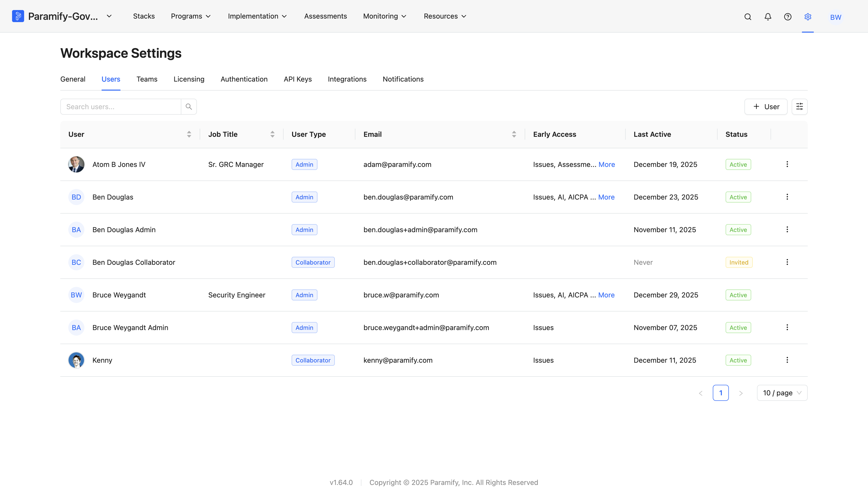Click Atom B Jones IV's profile photo
Image resolution: width=868 pixels, height=500 pixels.
(x=76, y=164)
